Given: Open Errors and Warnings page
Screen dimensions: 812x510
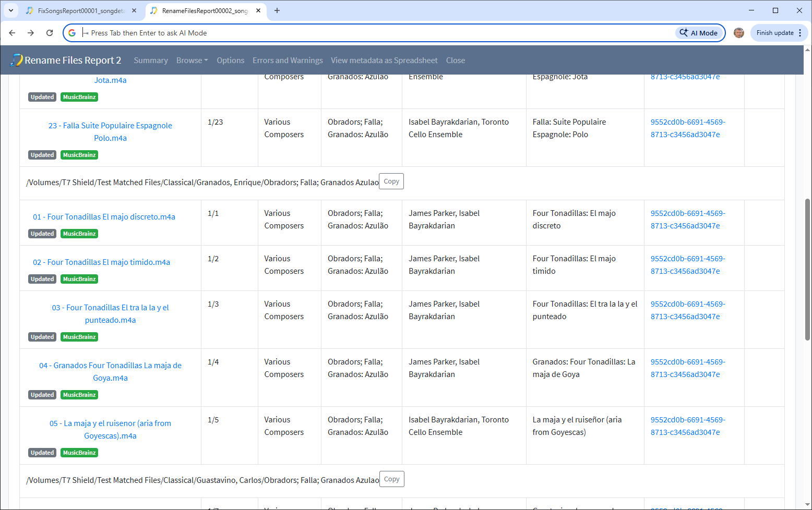Looking at the screenshot, I should coord(288,60).
